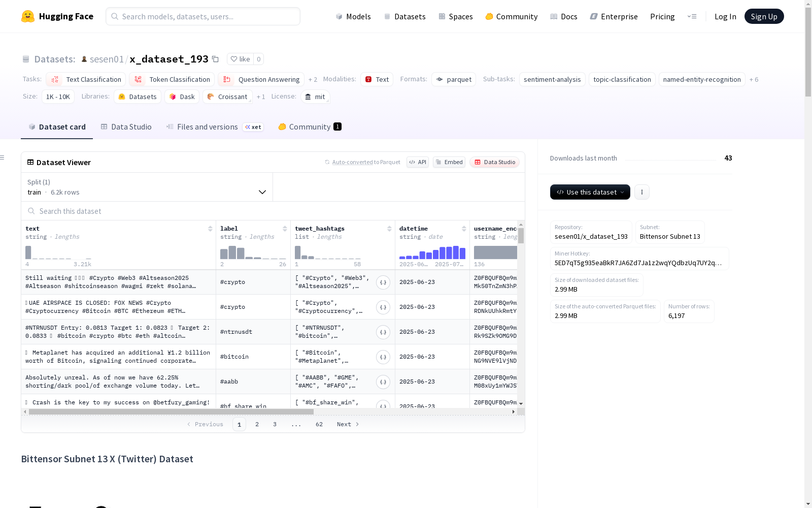Click the 1K - 10K size tag
The height and width of the screenshot is (508, 812).
click(58, 97)
